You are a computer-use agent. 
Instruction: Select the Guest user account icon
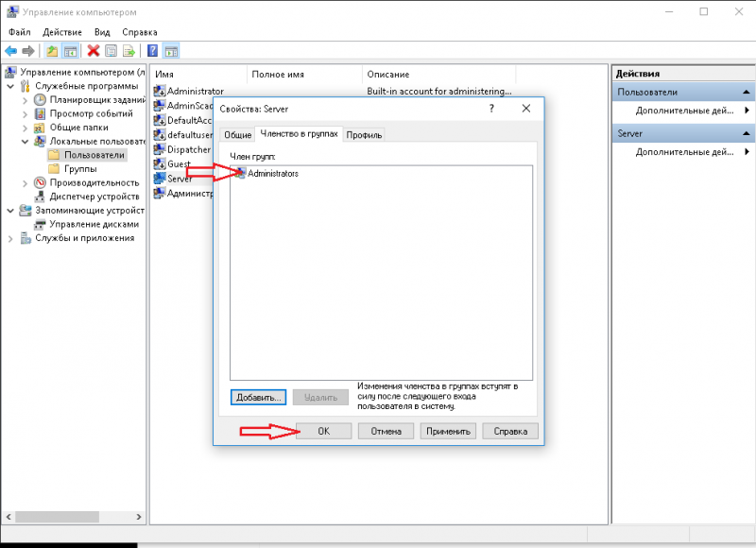click(160, 163)
